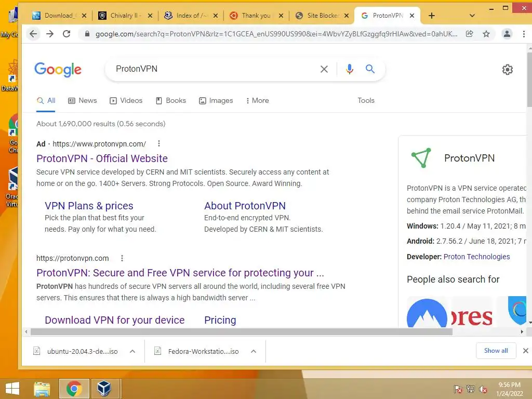Open Action Center flag icon
The width and height of the screenshot is (532, 399).
click(458, 389)
